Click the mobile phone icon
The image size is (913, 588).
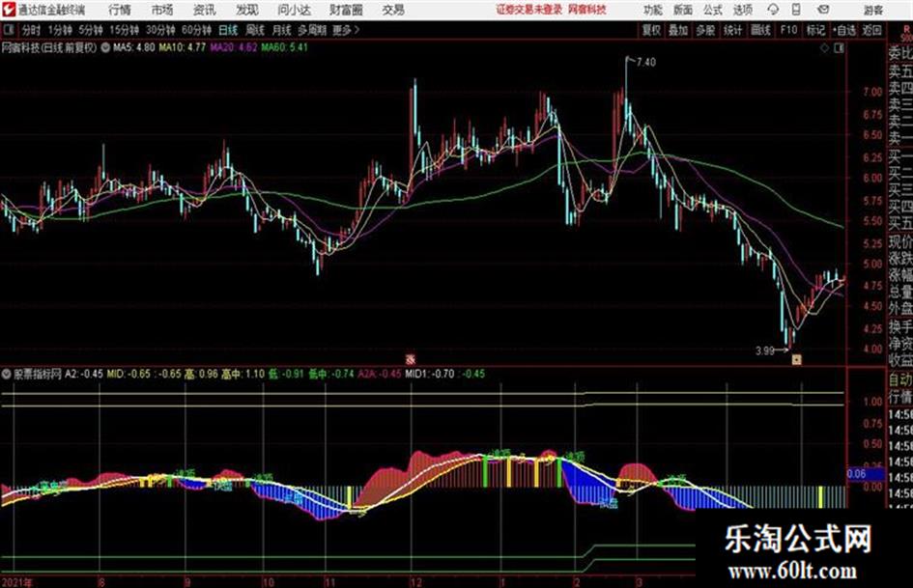click(x=796, y=10)
